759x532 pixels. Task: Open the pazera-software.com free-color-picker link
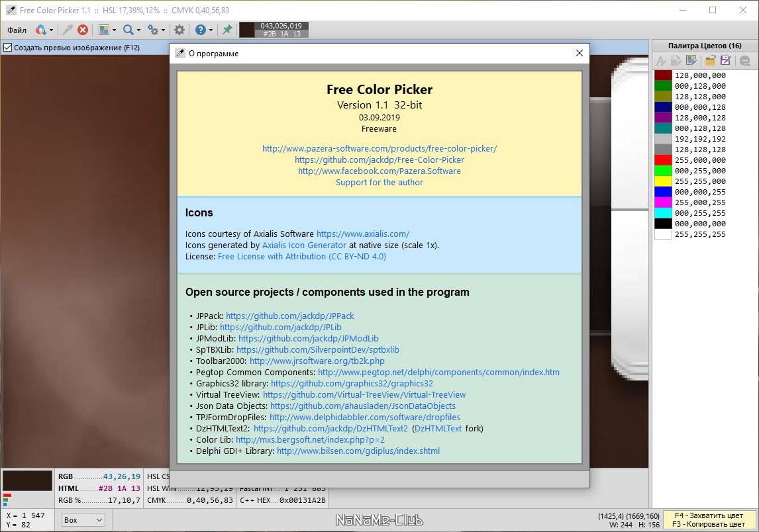pos(379,148)
